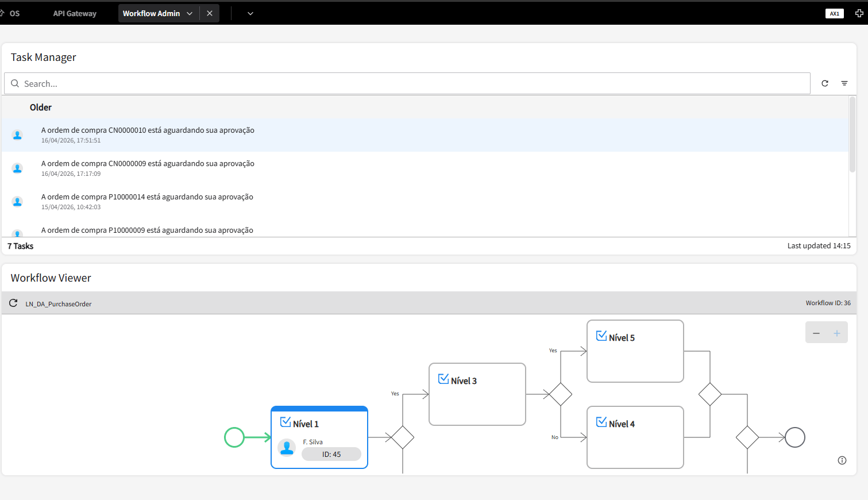Select the Nível 3 workflow node
Image resolution: width=868 pixels, height=500 pixels.
[477, 394]
